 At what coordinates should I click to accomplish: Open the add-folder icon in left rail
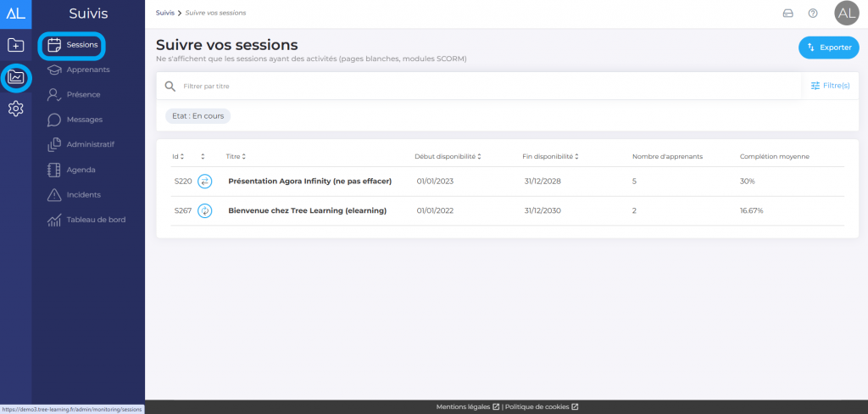point(15,45)
